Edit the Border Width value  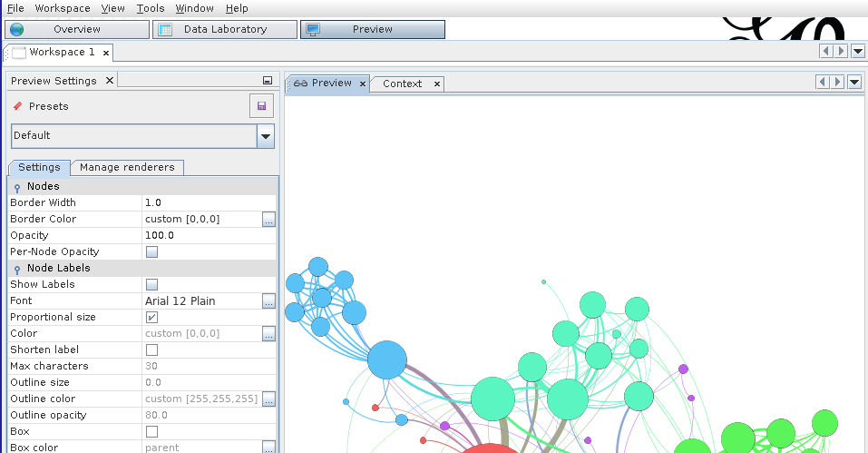(209, 202)
